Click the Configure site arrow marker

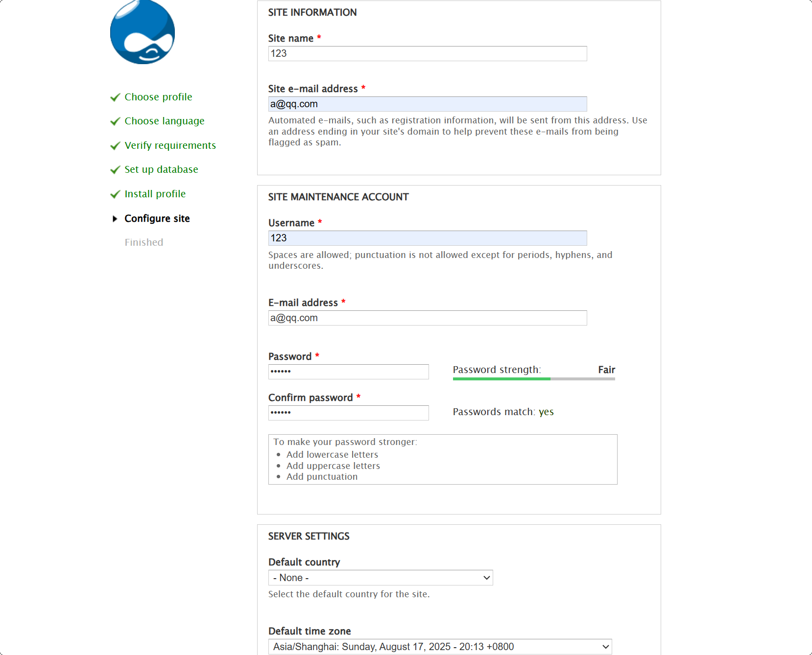pyautogui.click(x=115, y=219)
